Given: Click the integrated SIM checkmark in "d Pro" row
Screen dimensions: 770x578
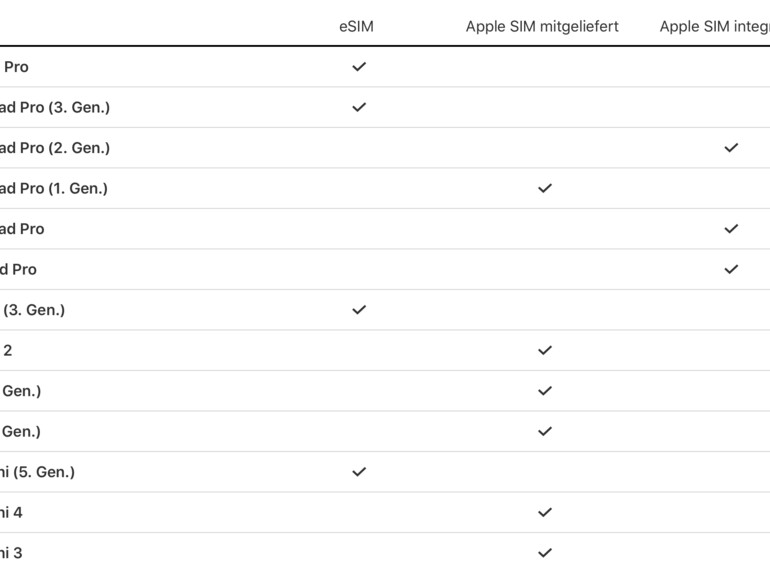Looking at the screenshot, I should [x=731, y=269].
